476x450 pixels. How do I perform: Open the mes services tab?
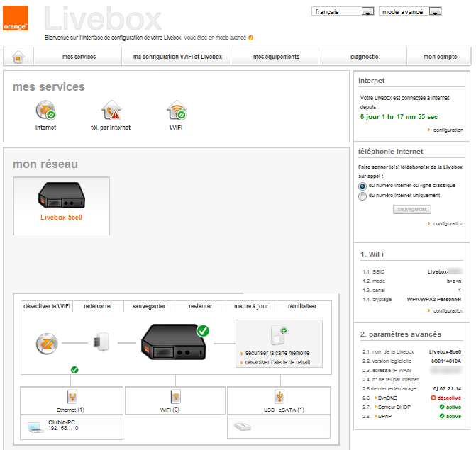coord(79,57)
